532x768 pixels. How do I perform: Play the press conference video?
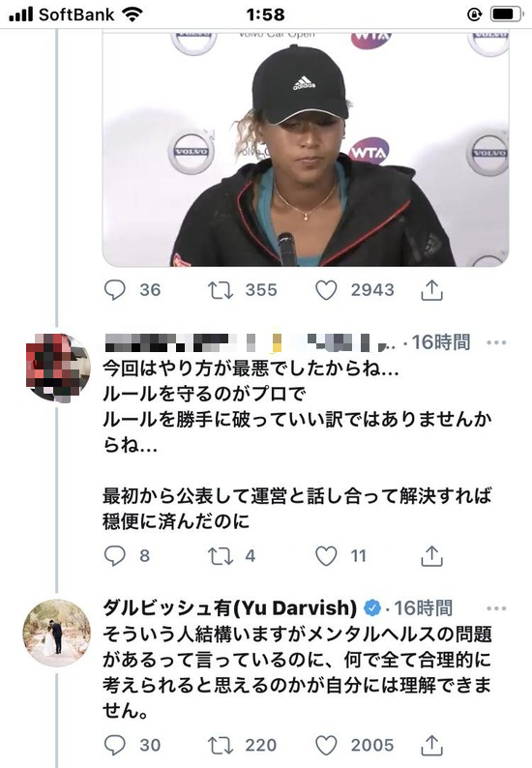coord(306,149)
